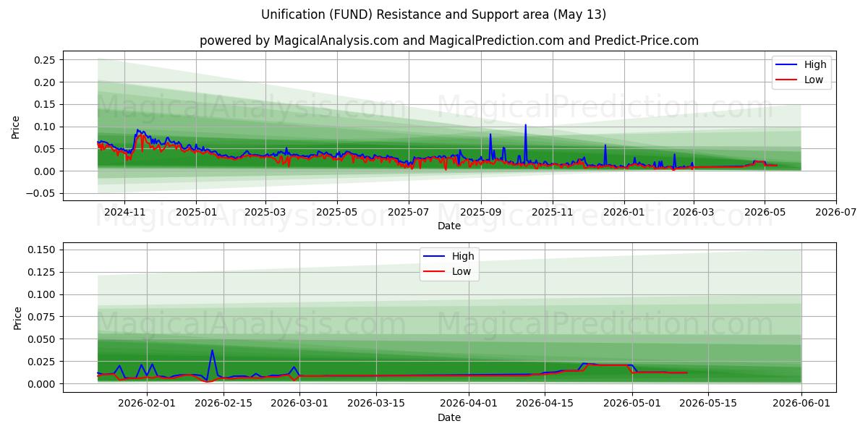Click the '2026-03-15' x-axis label
The image size is (868, 434).
coord(376,404)
